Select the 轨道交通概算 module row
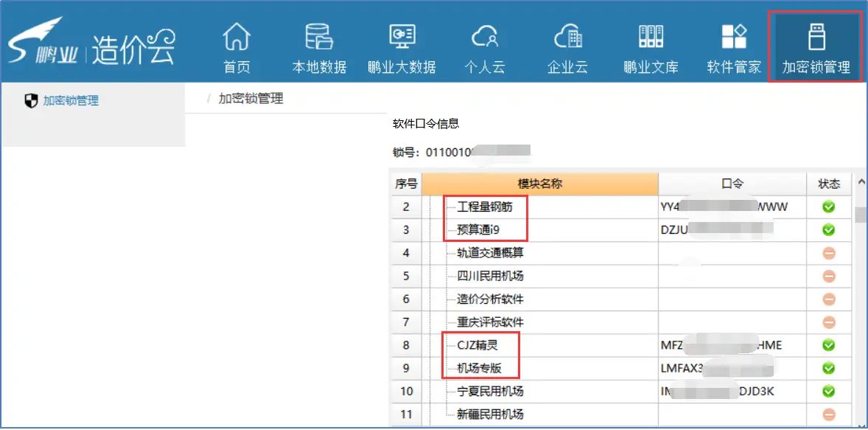The image size is (868, 430). (x=622, y=253)
